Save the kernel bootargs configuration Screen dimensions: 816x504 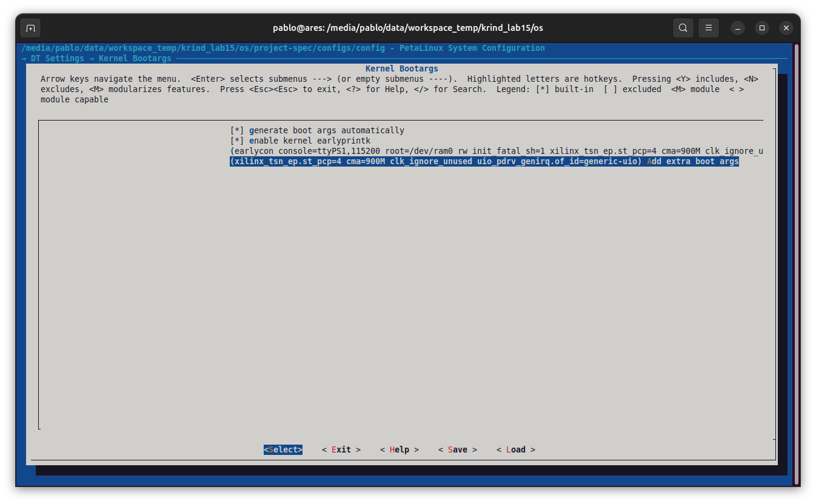[x=457, y=449]
